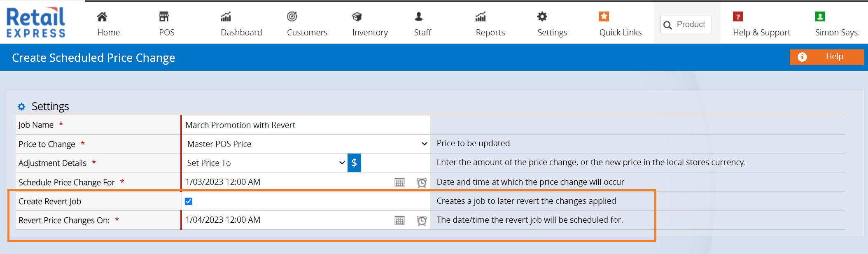
Task: Untick the Create Revert Job checkbox
Action: (189, 201)
